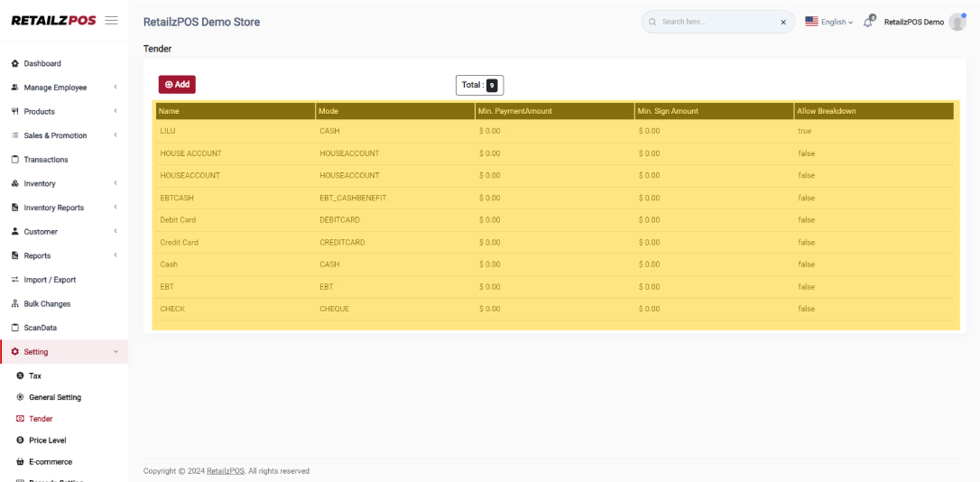This screenshot has height=482, width=980.
Task: Expand the Manage Employee submenu
Action: (116, 88)
